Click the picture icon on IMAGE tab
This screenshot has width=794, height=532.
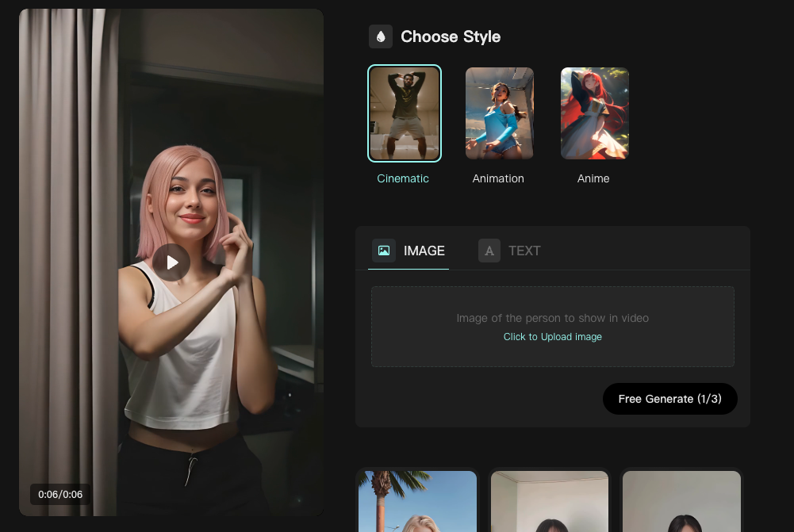(x=384, y=251)
